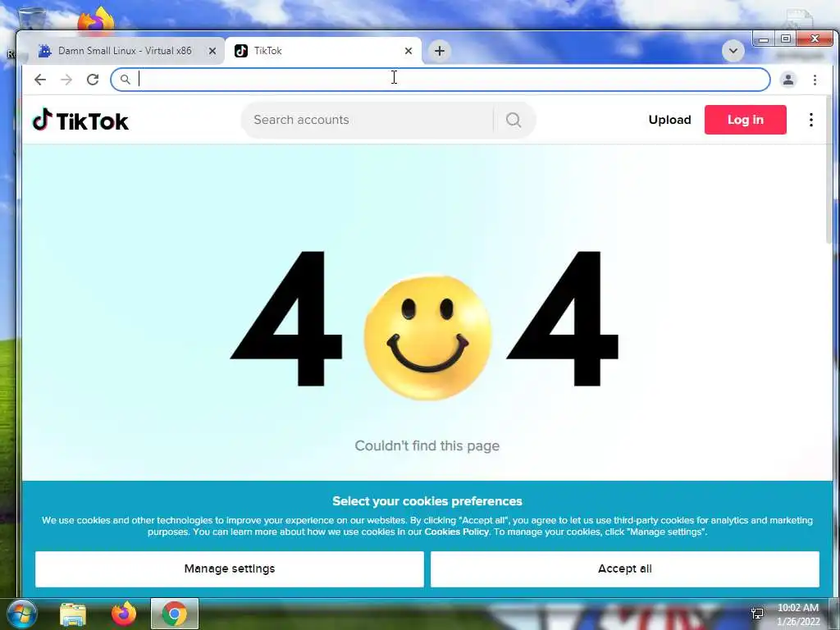Click "Select your cookies preferences" heading
The image size is (840, 630).
[427, 501]
